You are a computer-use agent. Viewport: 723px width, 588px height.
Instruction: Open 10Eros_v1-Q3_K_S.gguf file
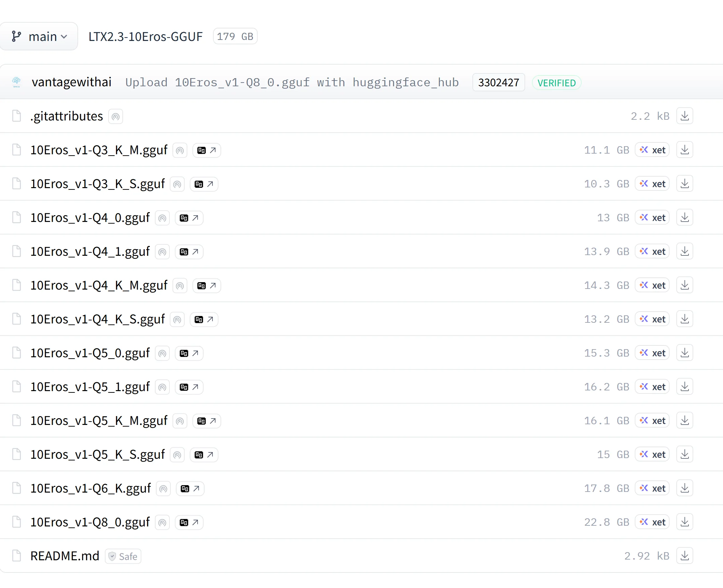(97, 184)
